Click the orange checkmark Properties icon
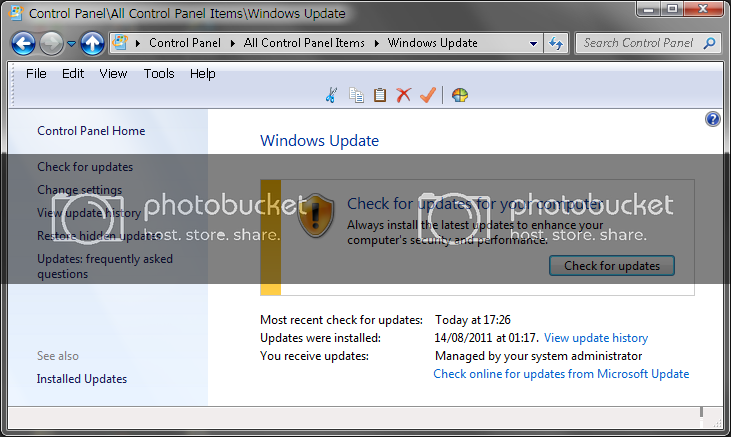Viewport: 731px width, 437px height. pyautogui.click(x=428, y=95)
